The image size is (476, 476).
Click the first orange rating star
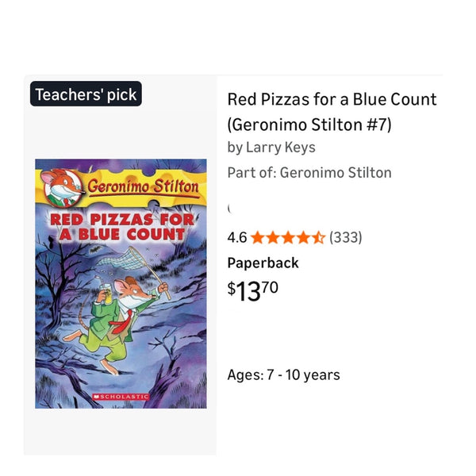point(258,237)
